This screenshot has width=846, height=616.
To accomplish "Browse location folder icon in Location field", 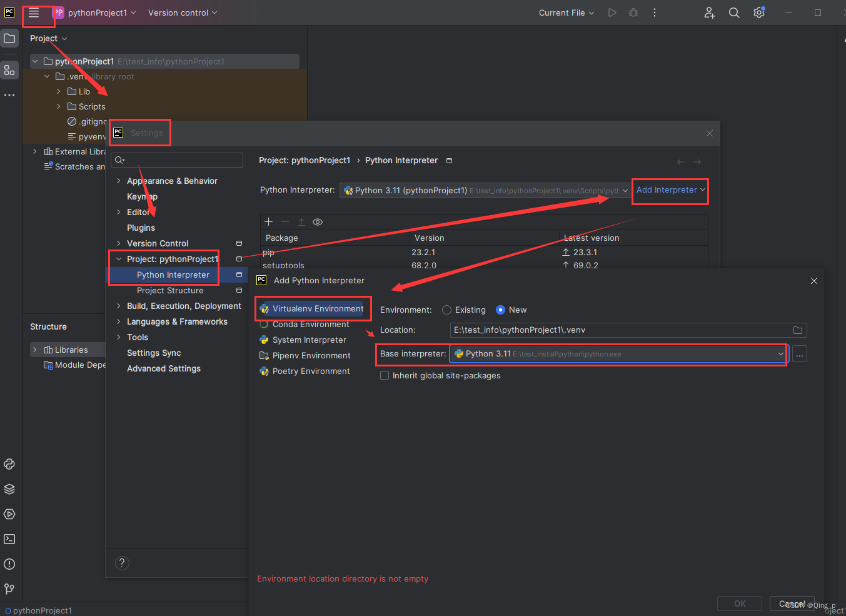I will (798, 330).
